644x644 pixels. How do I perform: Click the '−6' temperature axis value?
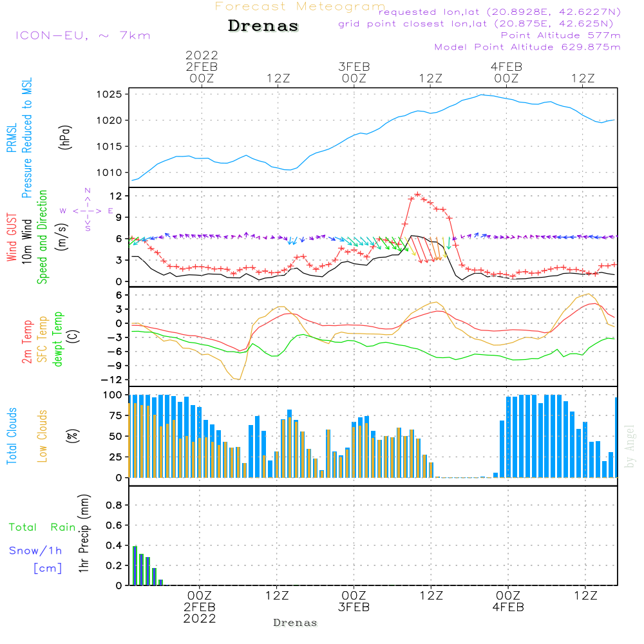115,352
